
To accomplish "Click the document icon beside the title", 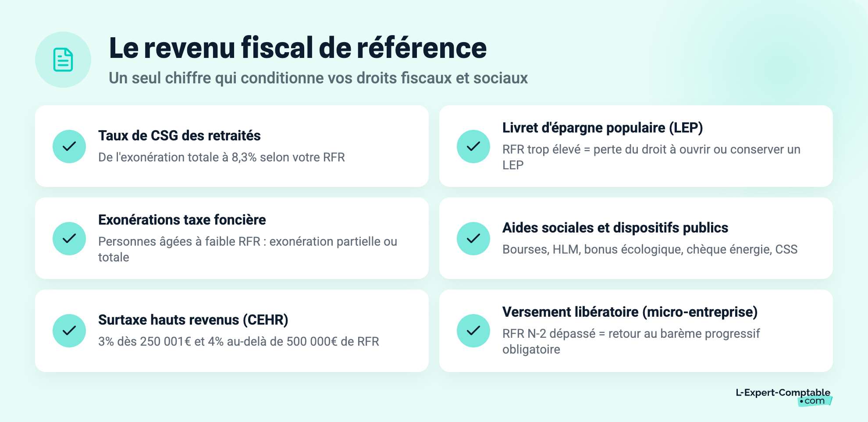I will coord(63,60).
